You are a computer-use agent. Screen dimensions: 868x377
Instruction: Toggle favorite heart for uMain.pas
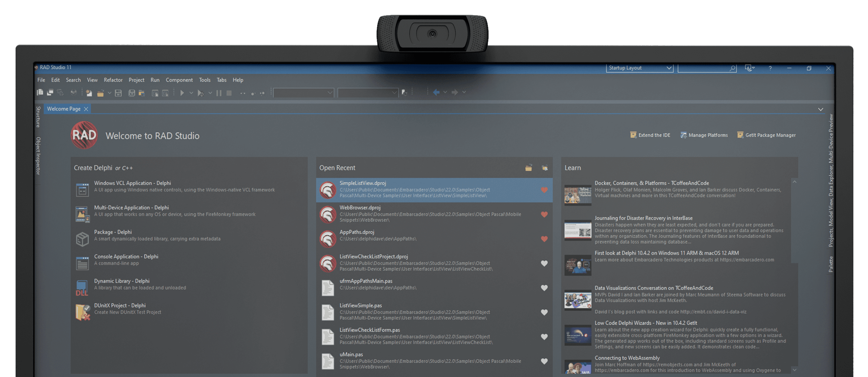pos(544,361)
